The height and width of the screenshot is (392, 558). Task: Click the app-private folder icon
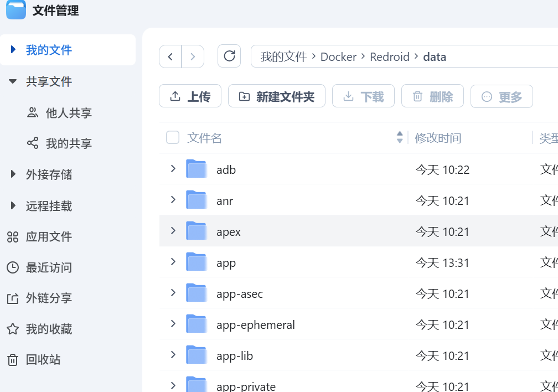coord(197,384)
